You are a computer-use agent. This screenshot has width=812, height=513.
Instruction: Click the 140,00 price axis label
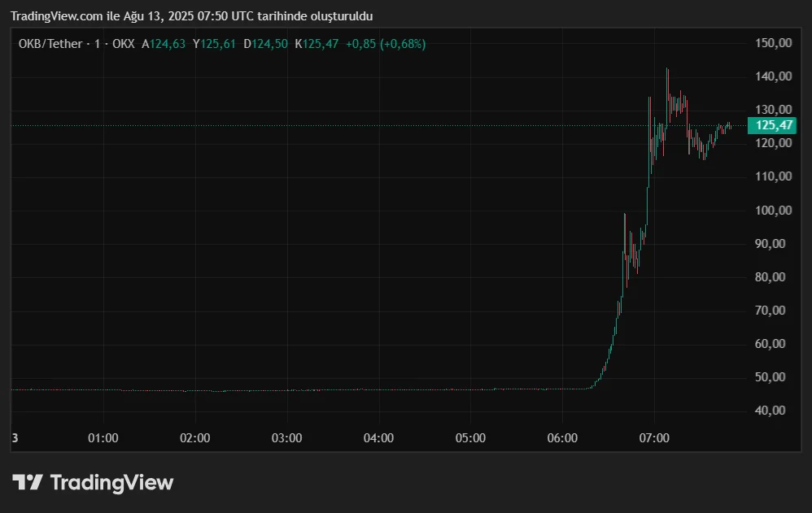point(773,76)
